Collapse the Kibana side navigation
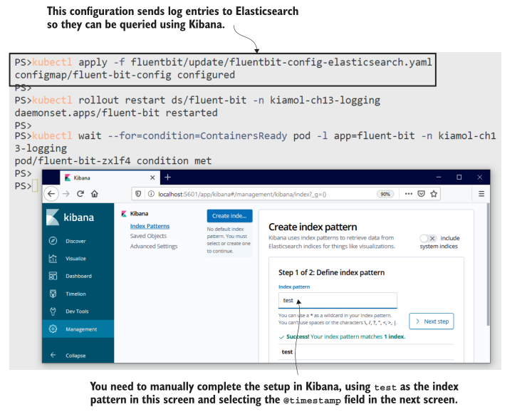Image resolution: width=532 pixels, height=412 pixels. click(x=75, y=355)
